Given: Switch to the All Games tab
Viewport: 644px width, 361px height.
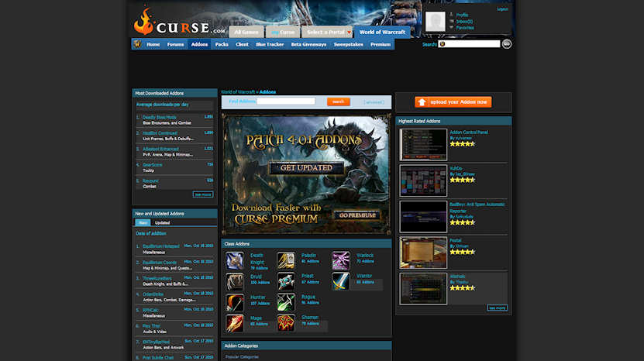Looking at the screenshot, I should click(246, 32).
